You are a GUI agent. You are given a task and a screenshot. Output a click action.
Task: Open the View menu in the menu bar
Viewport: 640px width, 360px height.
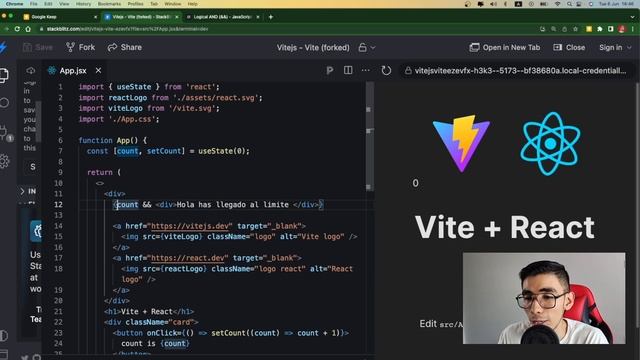tap(64, 4)
